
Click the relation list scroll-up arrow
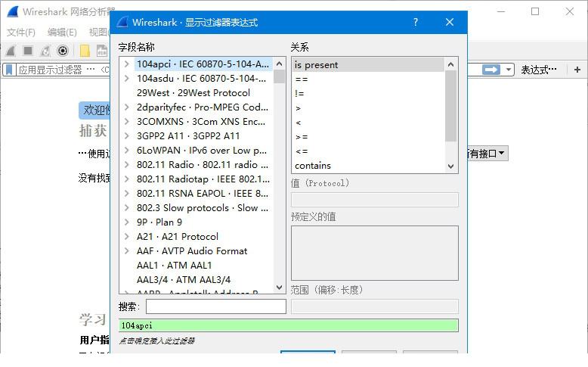(x=450, y=64)
